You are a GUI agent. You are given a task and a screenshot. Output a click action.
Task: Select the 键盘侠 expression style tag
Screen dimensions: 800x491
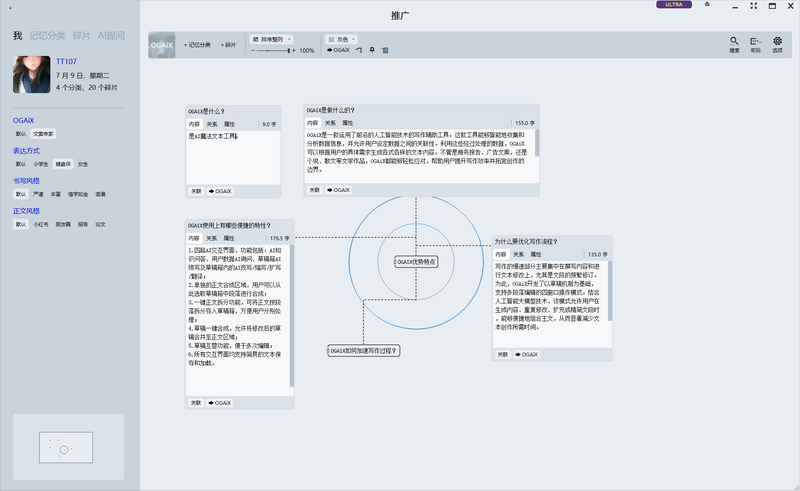(x=63, y=163)
